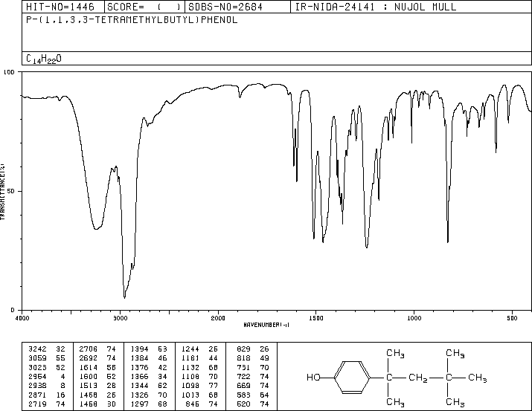Select peak table value 1384

coord(139,358)
